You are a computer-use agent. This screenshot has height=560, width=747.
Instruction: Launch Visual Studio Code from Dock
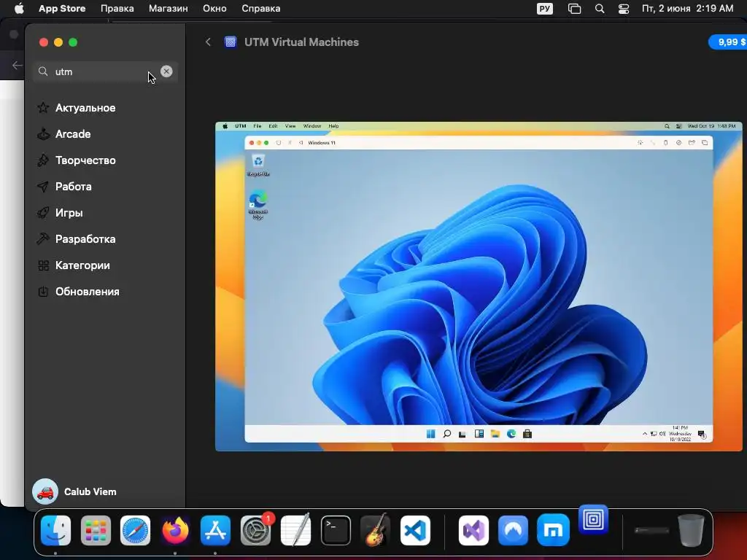(x=415, y=530)
